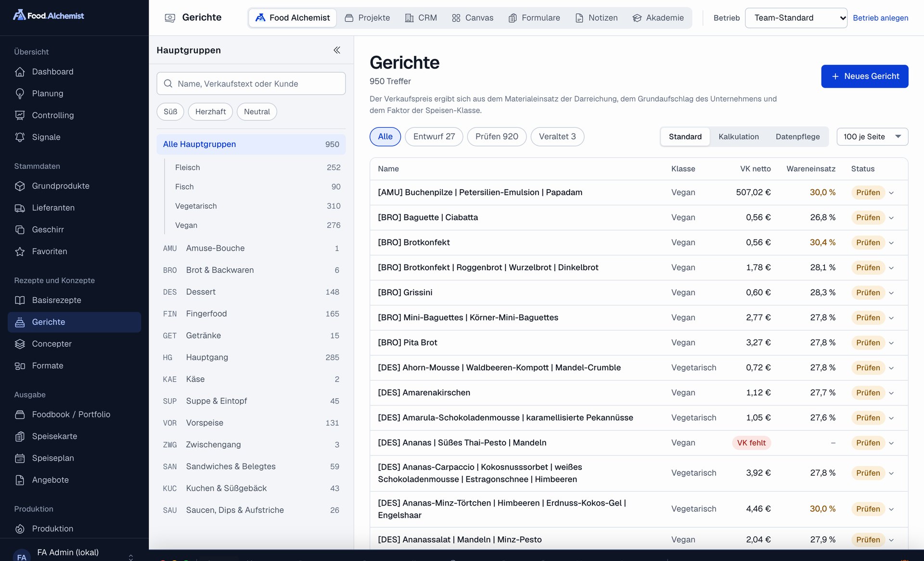This screenshot has width=924, height=561.
Task: Expand status chevron for Amarenakirschen row
Action: click(891, 393)
